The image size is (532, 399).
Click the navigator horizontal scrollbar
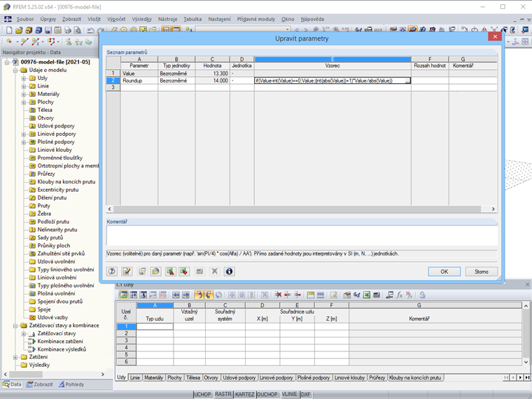click(25, 374)
